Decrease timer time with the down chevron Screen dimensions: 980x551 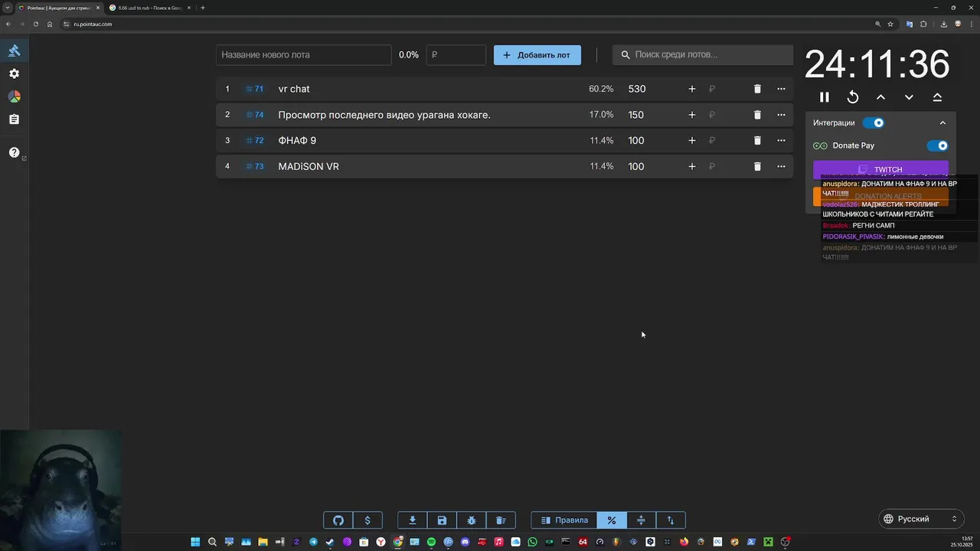coord(909,97)
